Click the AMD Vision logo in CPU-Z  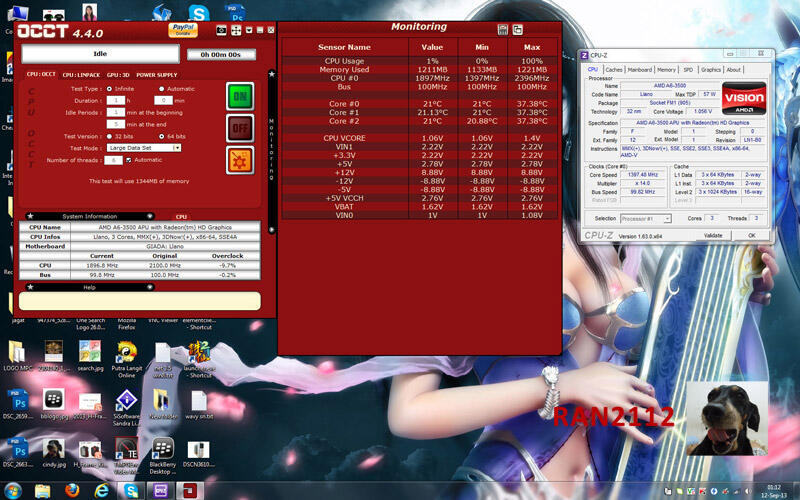pos(744,98)
